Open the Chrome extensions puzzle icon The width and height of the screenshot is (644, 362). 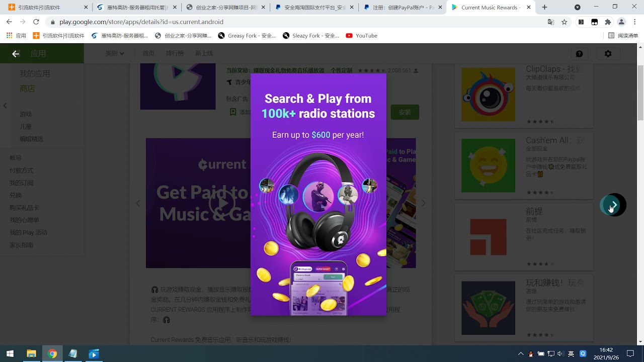(608, 22)
